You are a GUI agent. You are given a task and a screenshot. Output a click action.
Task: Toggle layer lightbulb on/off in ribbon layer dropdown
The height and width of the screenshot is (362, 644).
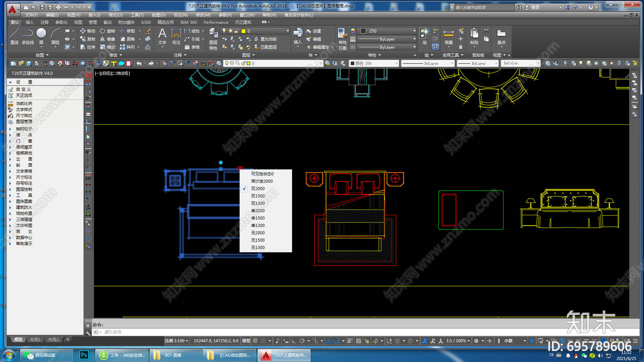tap(224, 31)
